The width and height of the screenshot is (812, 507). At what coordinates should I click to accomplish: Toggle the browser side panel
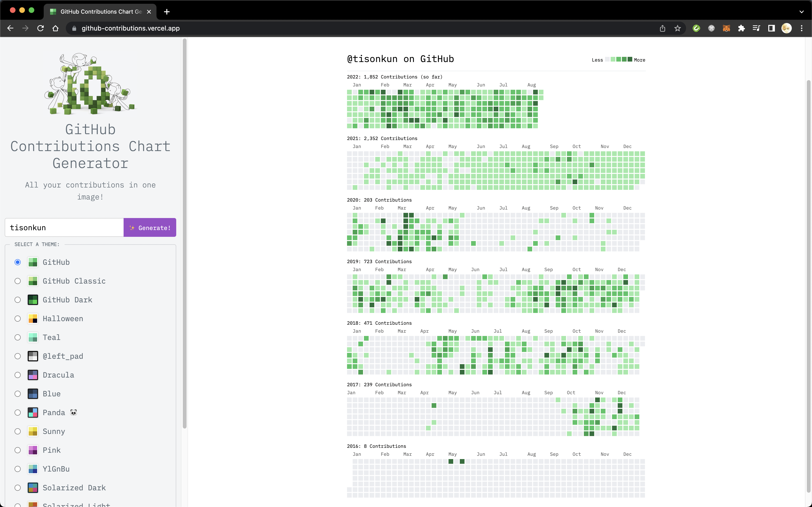pyautogui.click(x=771, y=28)
